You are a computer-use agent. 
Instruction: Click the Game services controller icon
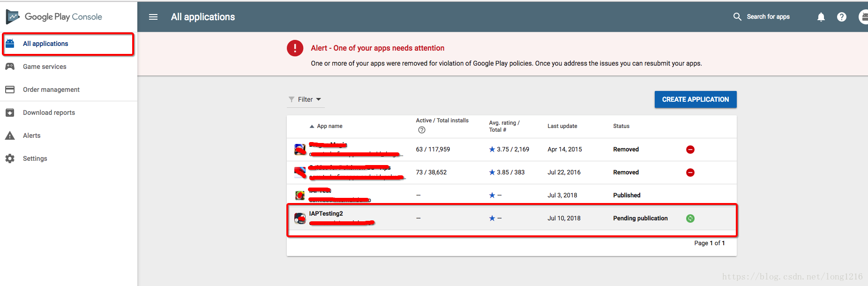click(10, 67)
